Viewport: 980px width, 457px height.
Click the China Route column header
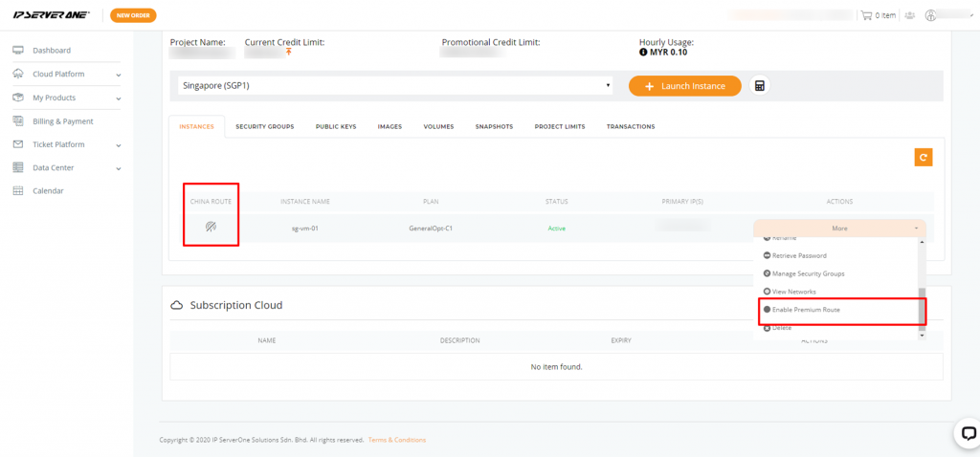pyautogui.click(x=211, y=202)
